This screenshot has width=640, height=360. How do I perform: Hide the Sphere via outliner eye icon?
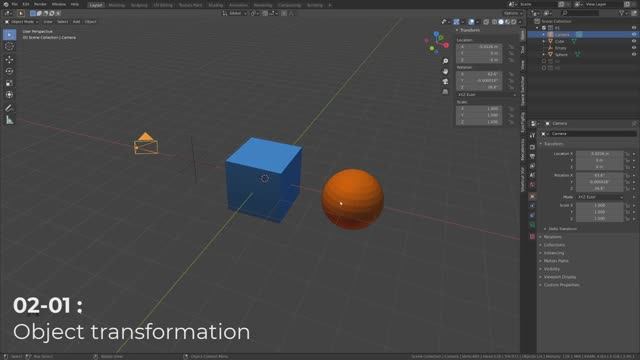click(634, 54)
